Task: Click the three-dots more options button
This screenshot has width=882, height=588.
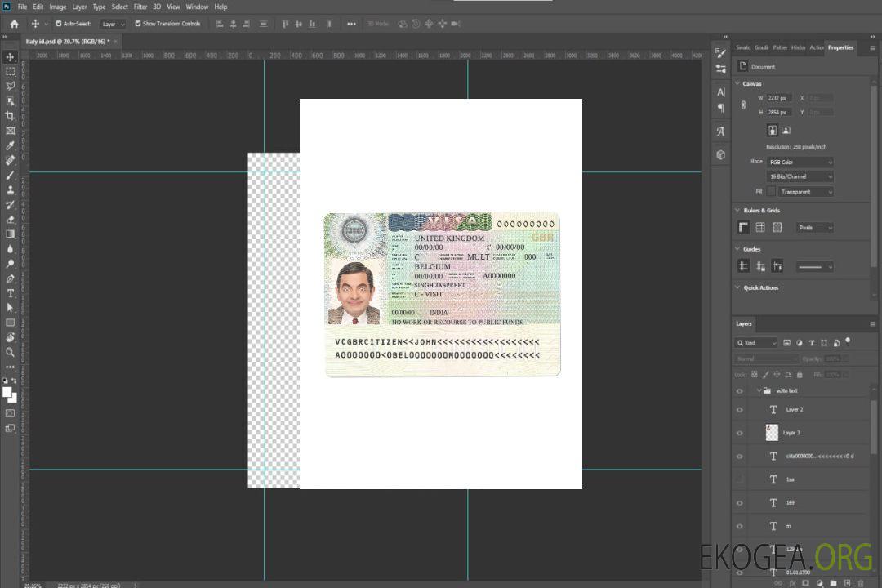Action: 351,24
